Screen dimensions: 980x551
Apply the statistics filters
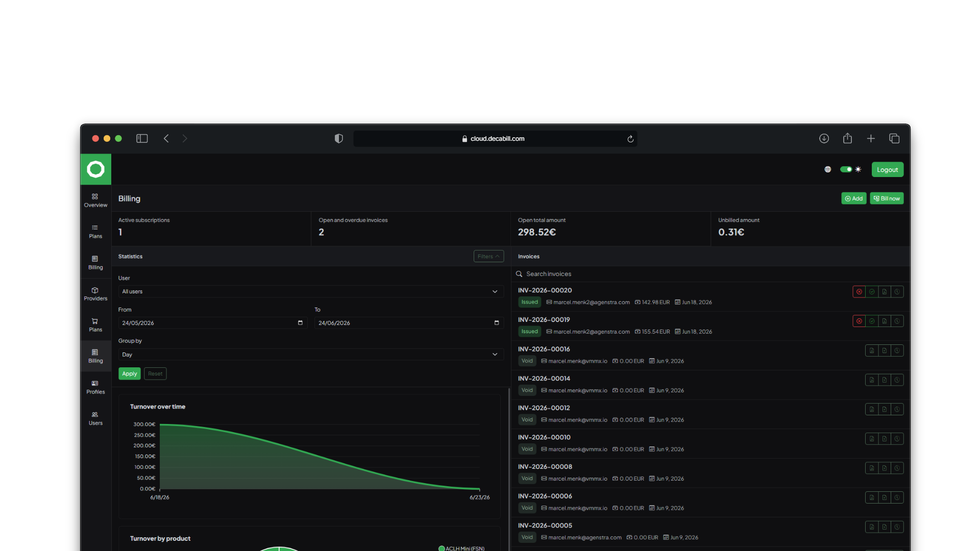130,373
